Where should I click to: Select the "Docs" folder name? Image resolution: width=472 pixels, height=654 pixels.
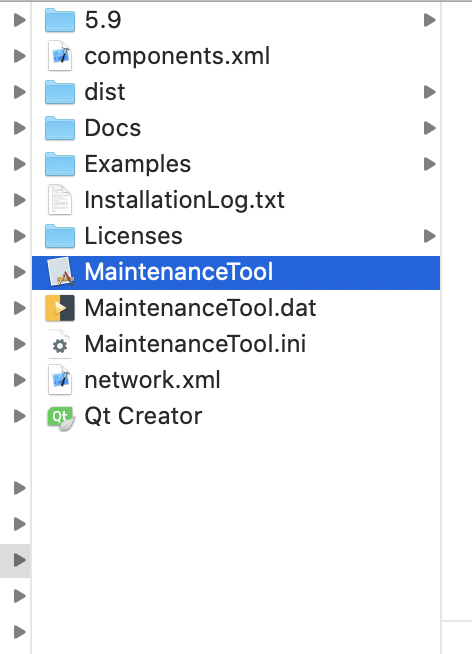coord(113,128)
